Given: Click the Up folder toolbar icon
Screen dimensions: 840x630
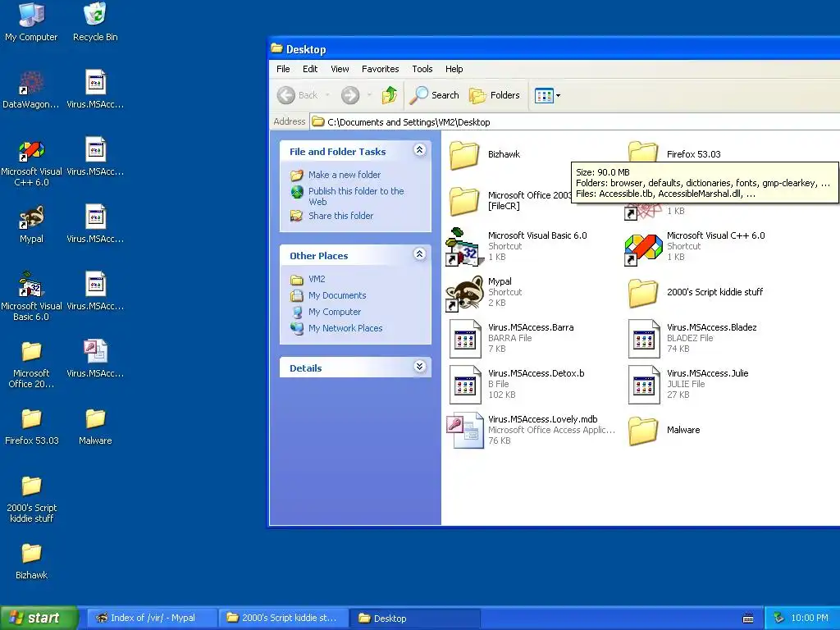Looking at the screenshot, I should pos(390,95).
